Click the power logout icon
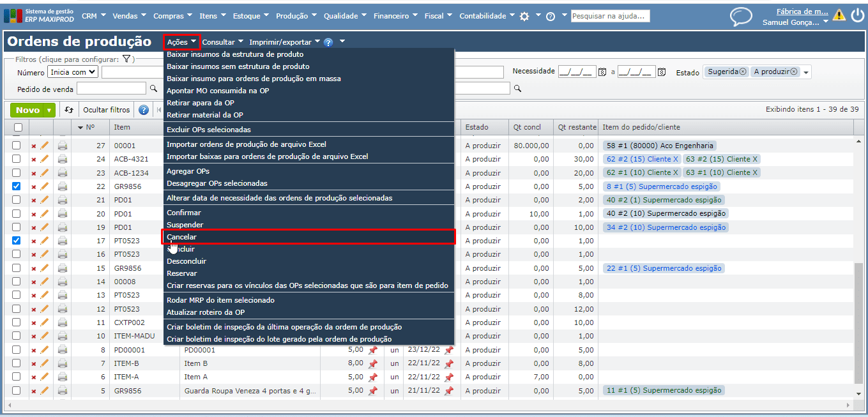Viewport: 868px width, 417px height. [857, 15]
